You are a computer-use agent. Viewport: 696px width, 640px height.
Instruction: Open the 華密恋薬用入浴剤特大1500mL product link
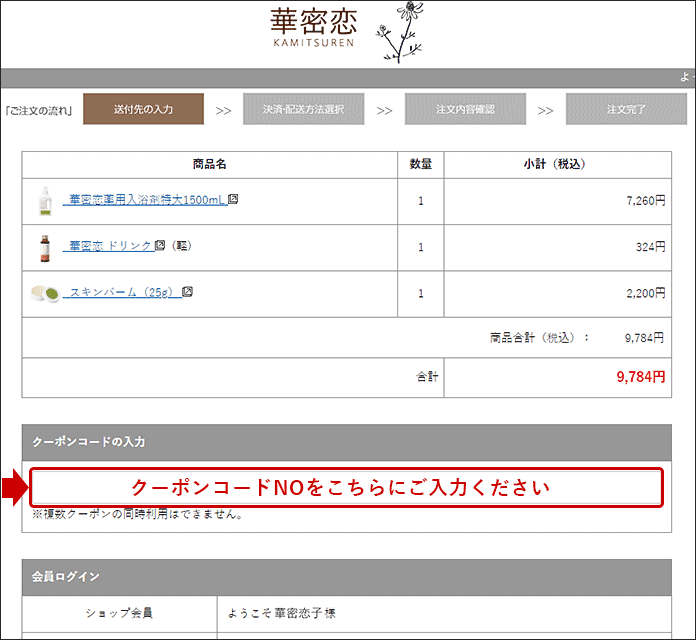[x=145, y=200]
